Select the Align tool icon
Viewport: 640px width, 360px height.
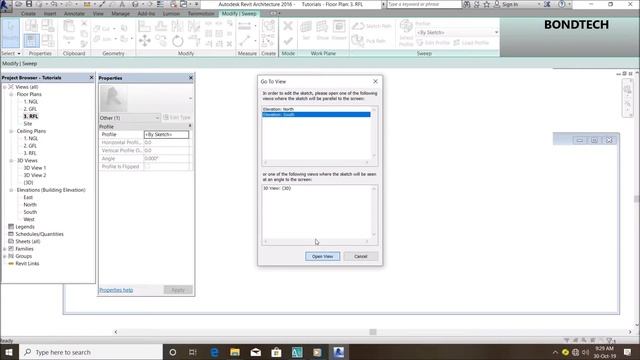(x=144, y=26)
